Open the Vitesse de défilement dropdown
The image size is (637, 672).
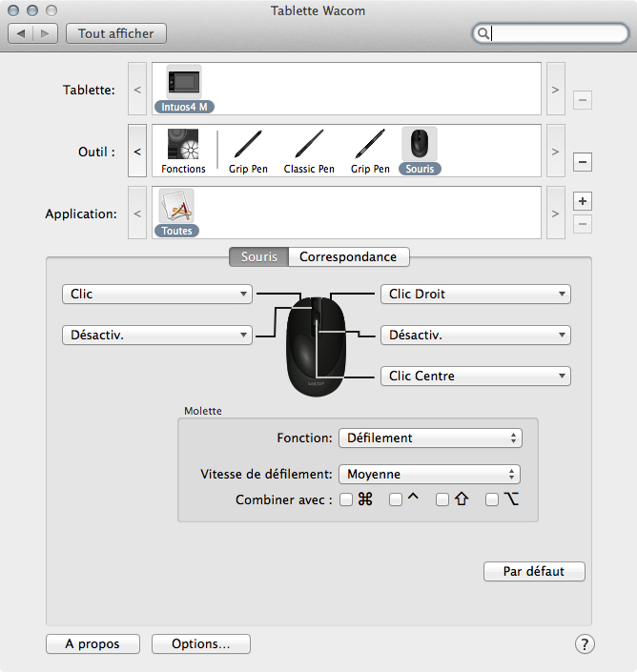pos(429,474)
